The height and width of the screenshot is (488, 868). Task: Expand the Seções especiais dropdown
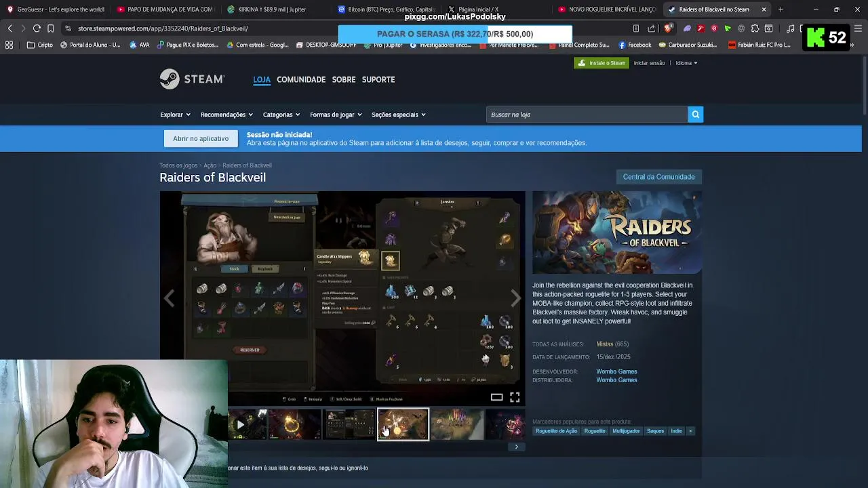pos(399,115)
